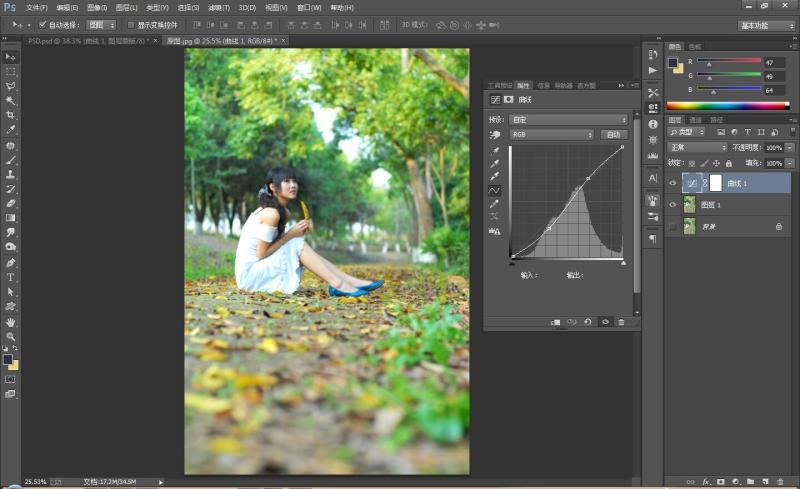Open the Actions play icon in the dock
The width and height of the screenshot is (800, 489).
[x=653, y=70]
